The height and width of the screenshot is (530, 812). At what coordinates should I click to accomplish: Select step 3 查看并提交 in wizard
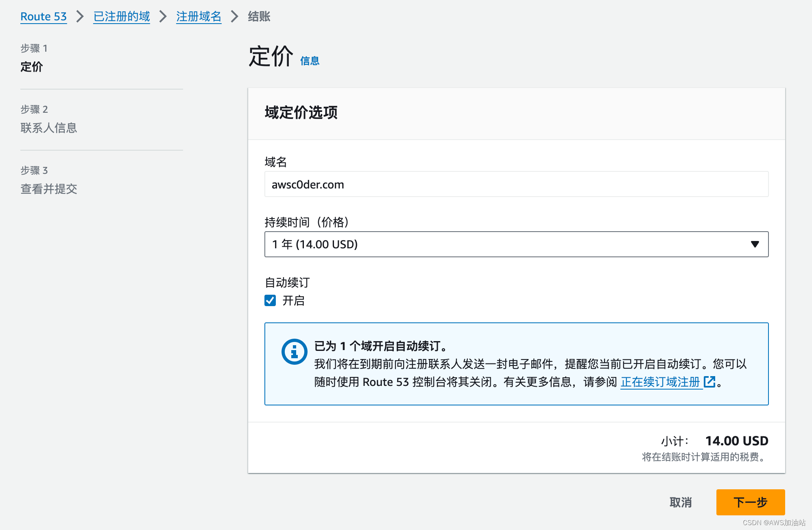pyautogui.click(x=49, y=189)
